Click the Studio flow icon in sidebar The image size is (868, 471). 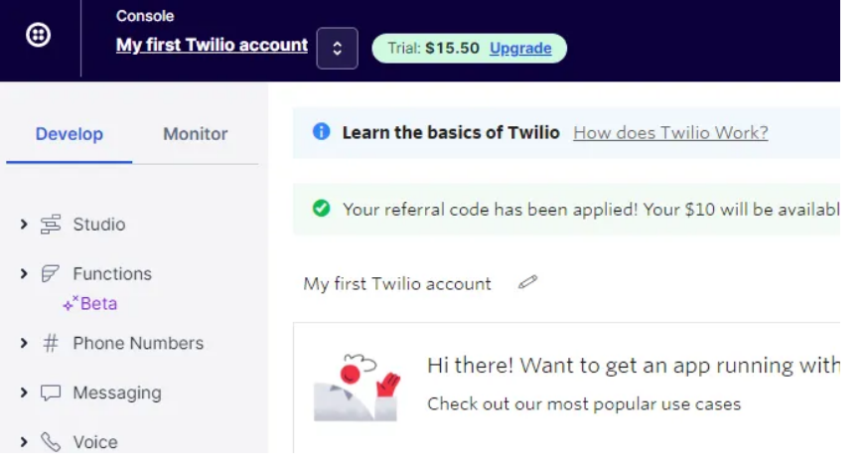[51, 225]
